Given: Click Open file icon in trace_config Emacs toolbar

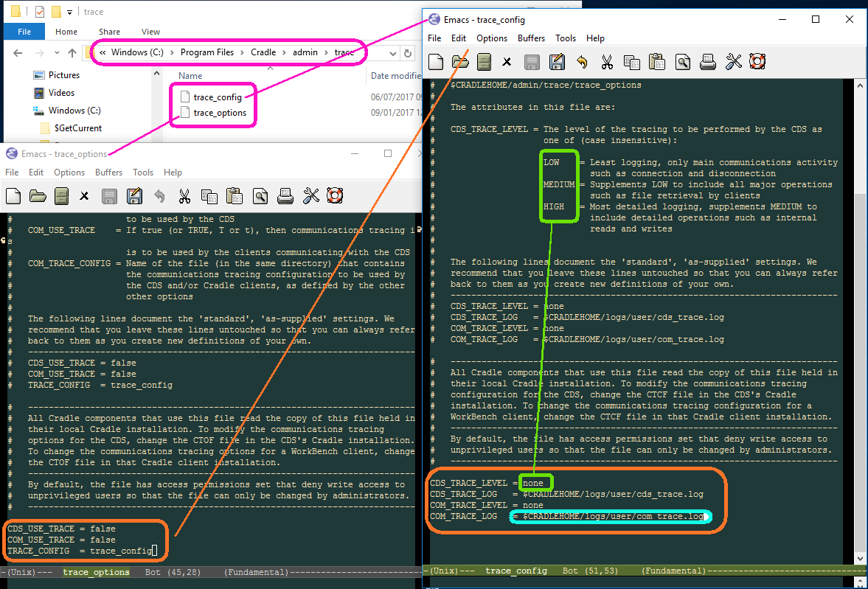Looking at the screenshot, I should (461, 62).
